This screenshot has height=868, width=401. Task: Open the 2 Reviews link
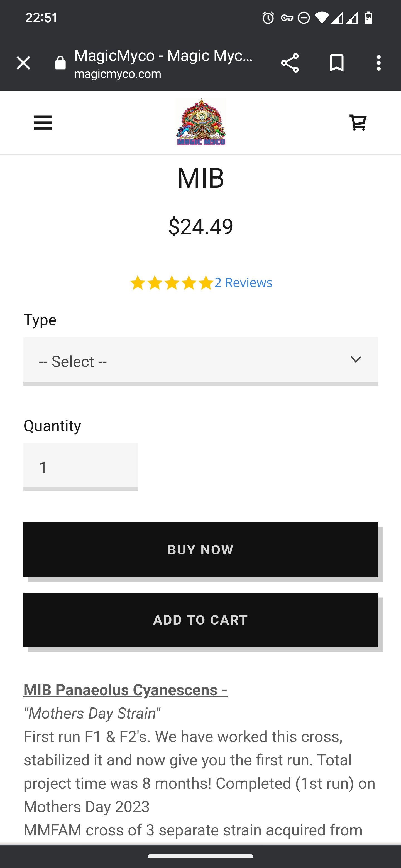tap(243, 282)
